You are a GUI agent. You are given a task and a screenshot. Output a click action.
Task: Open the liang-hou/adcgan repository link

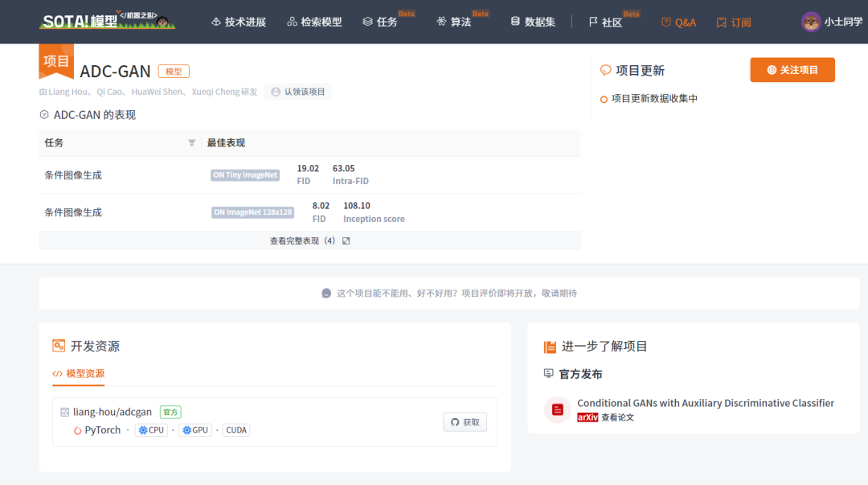[113, 412]
